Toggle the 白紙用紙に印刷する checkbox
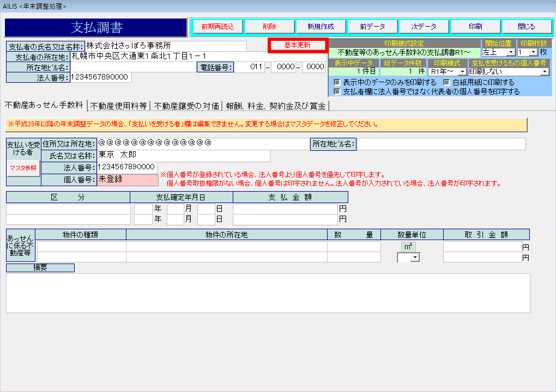Screen dimensions: 556x392 pos(446,82)
